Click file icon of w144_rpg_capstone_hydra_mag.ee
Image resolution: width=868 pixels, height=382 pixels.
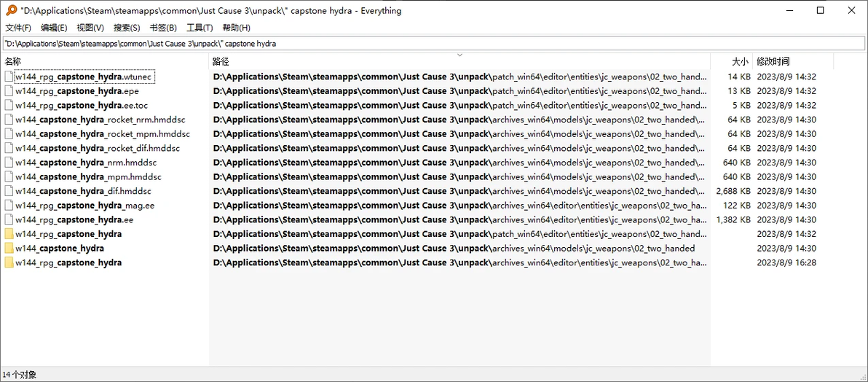(9, 206)
